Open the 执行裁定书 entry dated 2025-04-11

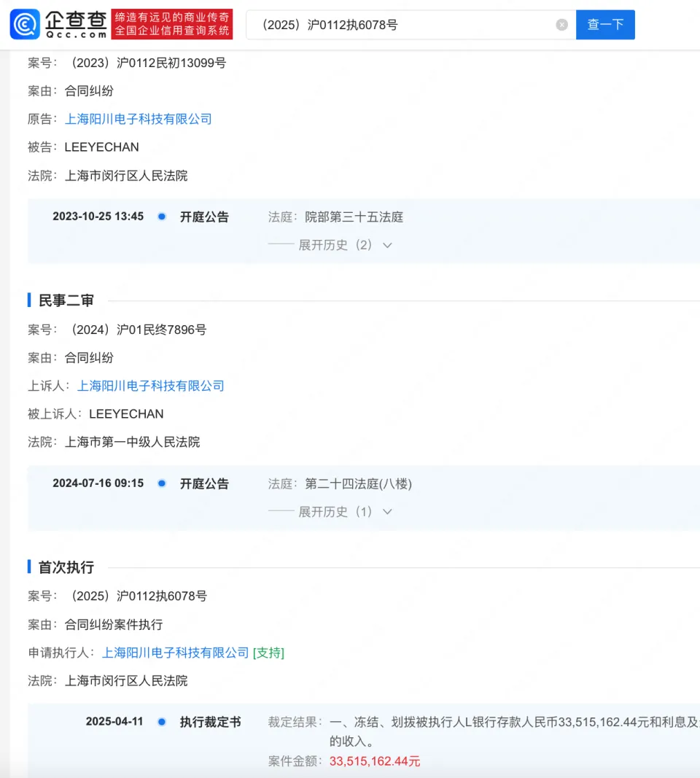point(210,722)
